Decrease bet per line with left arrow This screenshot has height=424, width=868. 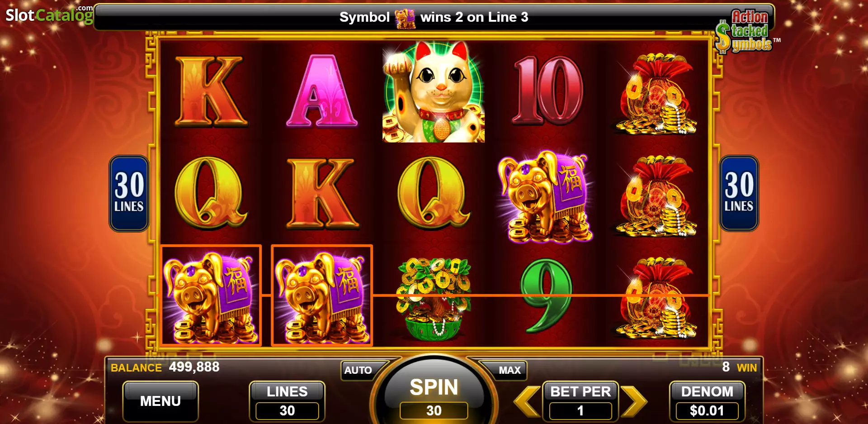coord(527,401)
